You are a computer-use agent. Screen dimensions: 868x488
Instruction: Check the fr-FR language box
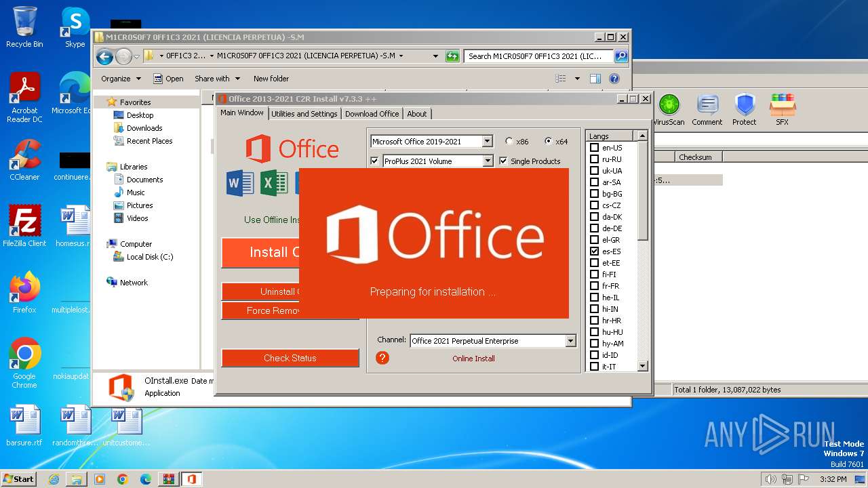pos(595,286)
